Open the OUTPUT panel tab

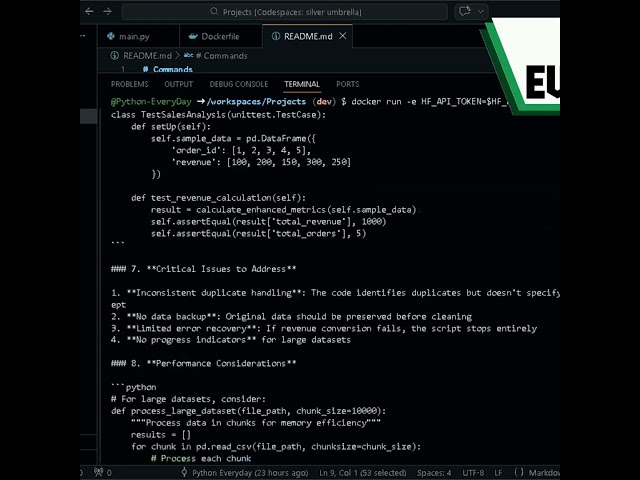point(178,84)
